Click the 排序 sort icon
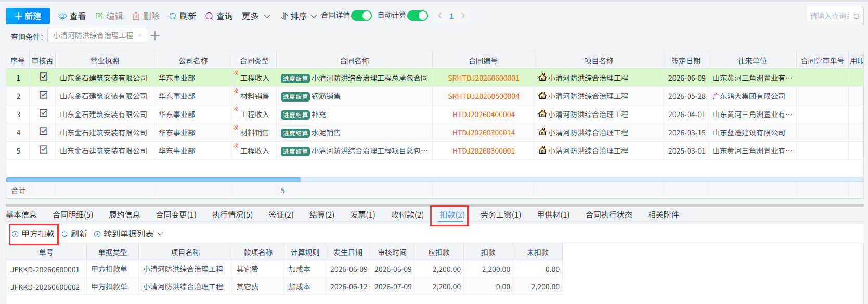This screenshot has width=868, height=304. pyautogui.click(x=284, y=16)
